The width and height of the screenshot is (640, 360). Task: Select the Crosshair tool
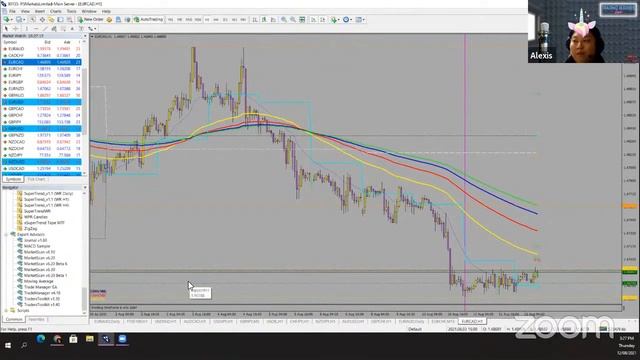click(16, 29)
